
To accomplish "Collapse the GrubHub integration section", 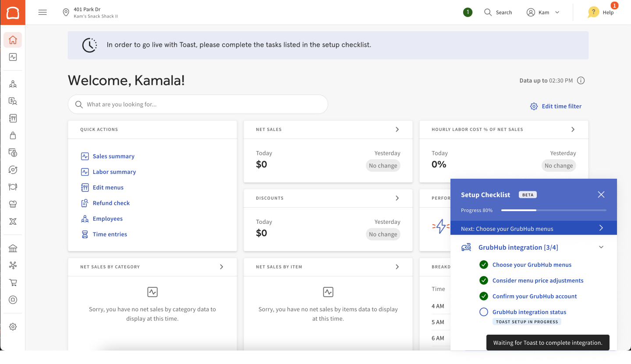I will click(x=601, y=247).
